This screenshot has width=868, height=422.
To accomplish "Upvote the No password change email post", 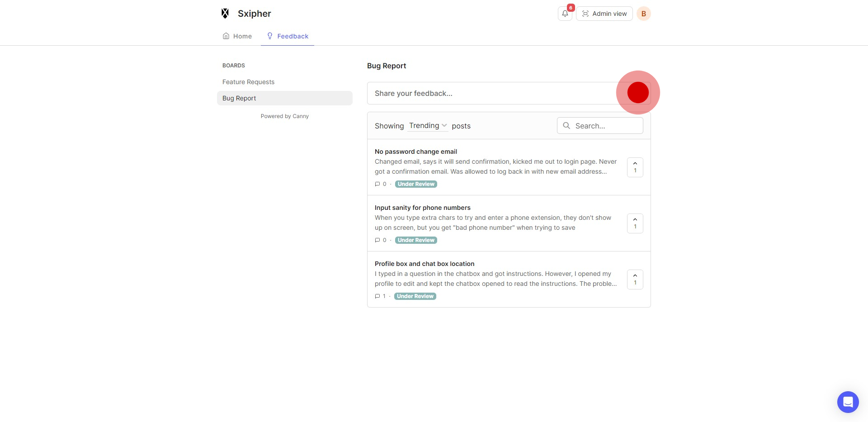I will [x=635, y=167].
